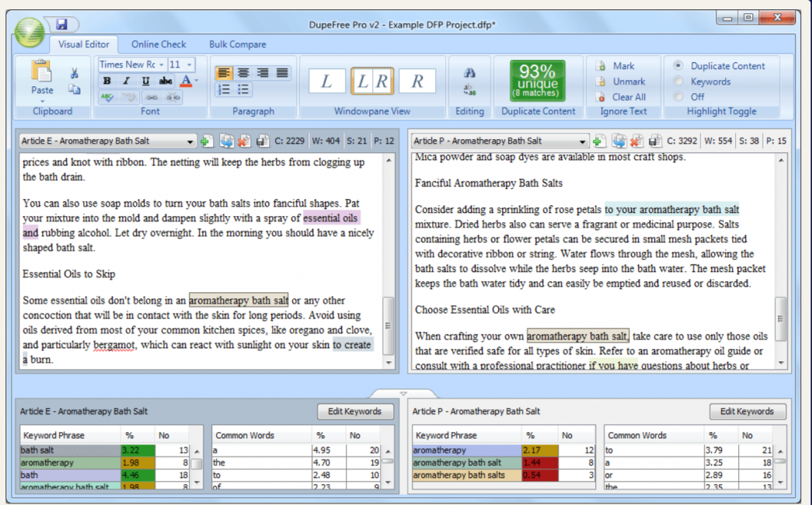Click the Common Words column header in Article P
The image size is (812, 505).
click(x=653, y=436)
